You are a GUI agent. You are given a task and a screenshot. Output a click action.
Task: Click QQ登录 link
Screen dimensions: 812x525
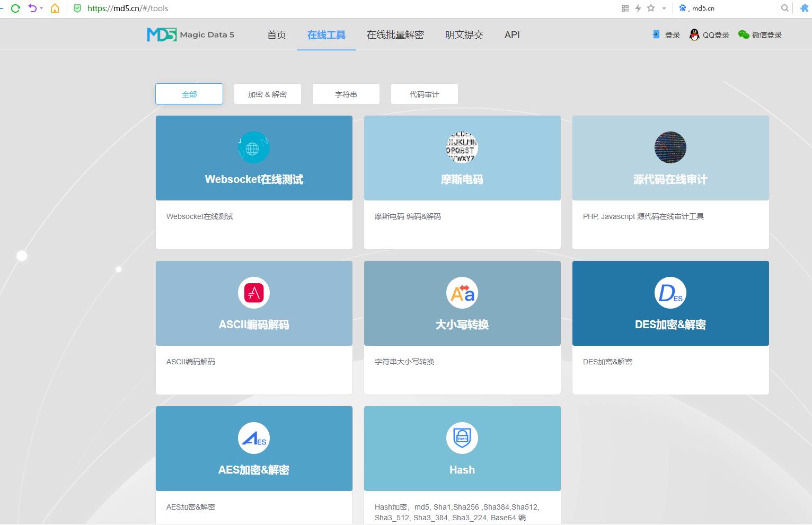[x=716, y=35]
